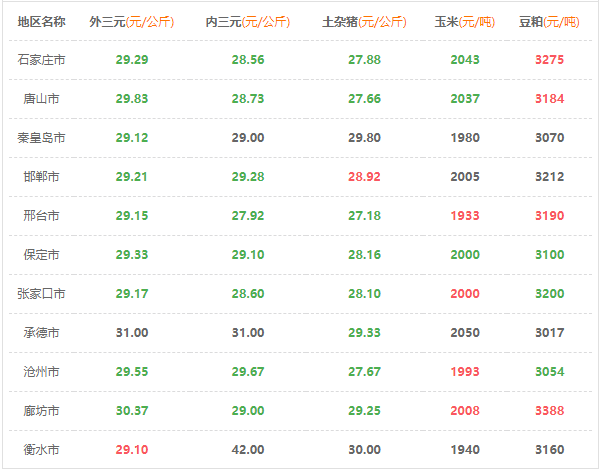603x471 pixels.
Task: Select the 张家口市 region name
Action: 42,294
